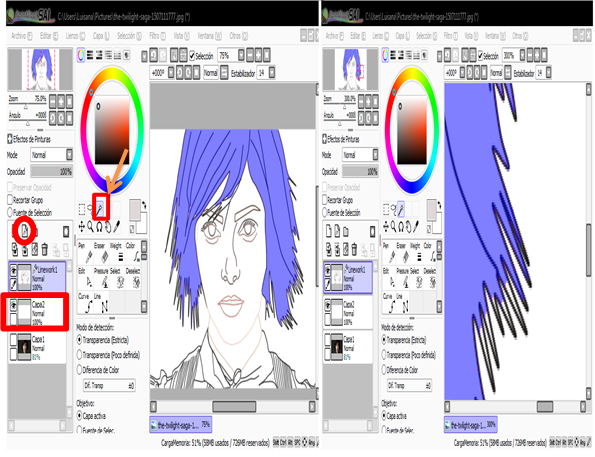Open Editar menu in left window
This screenshot has width=595, height=457.
[49, 36]
